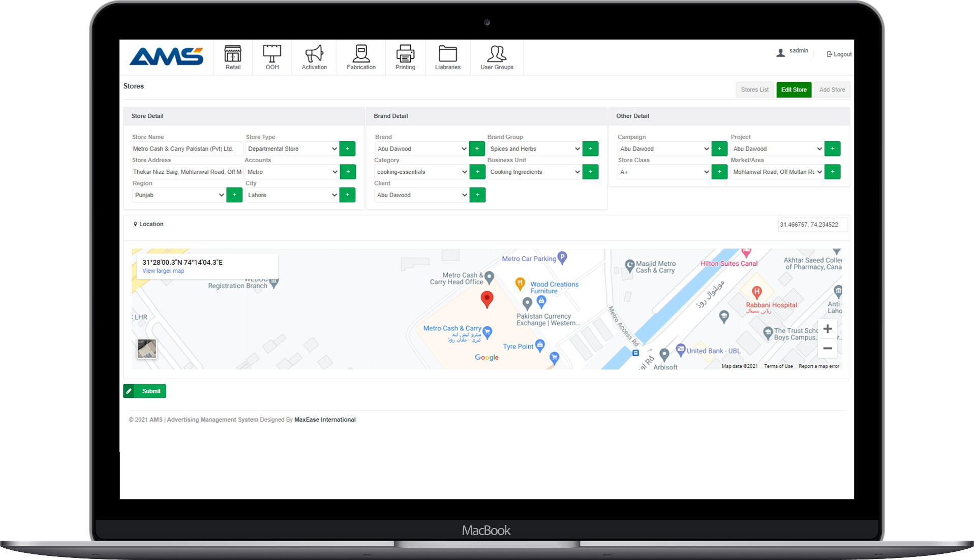974x560 pixels.
Task: Add new Brand Group with plus button
Action: 590,149
